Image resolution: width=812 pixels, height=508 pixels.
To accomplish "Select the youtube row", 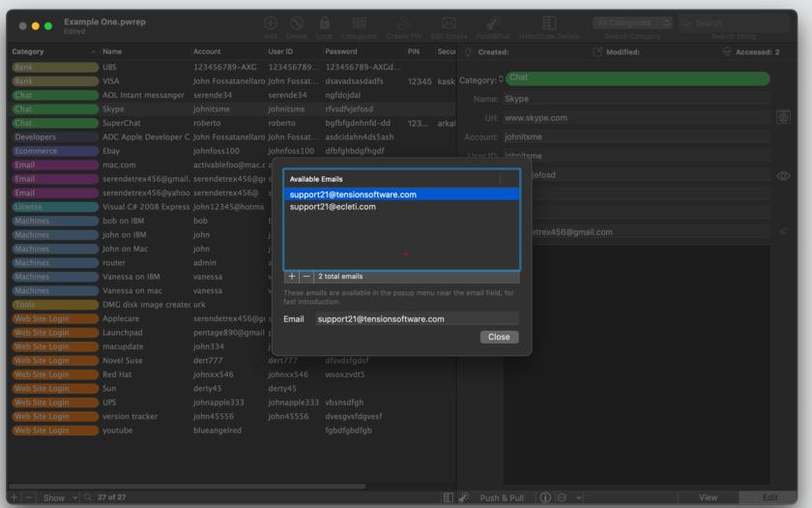I will (233, 431).
